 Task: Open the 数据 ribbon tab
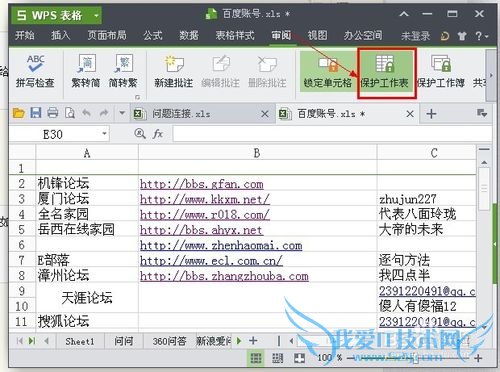click(189, 35)
